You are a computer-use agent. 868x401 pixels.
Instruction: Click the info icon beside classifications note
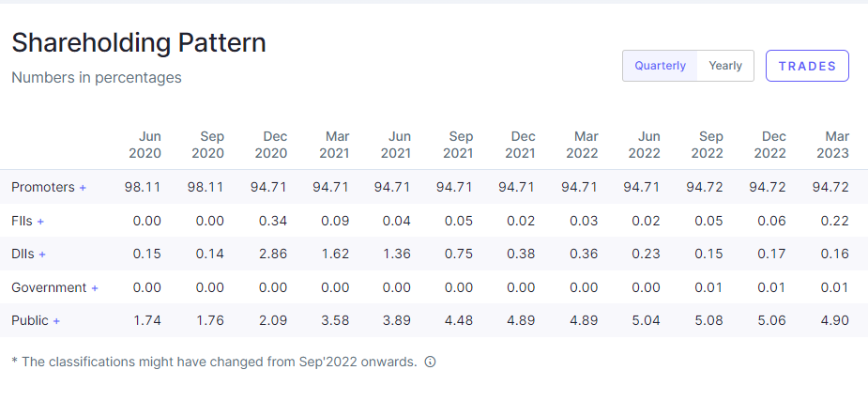(431, 362)
